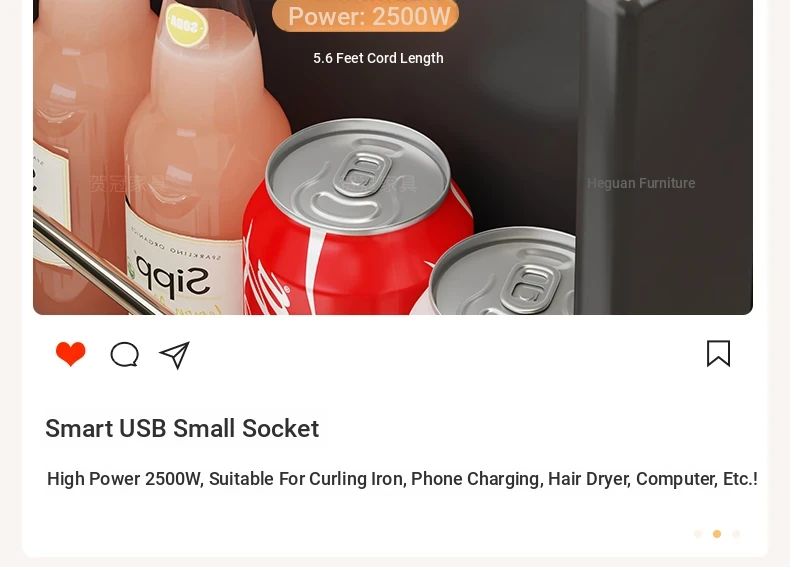
Task: Click the Heguan Furniture watermark
Action: tap(641, 183)
